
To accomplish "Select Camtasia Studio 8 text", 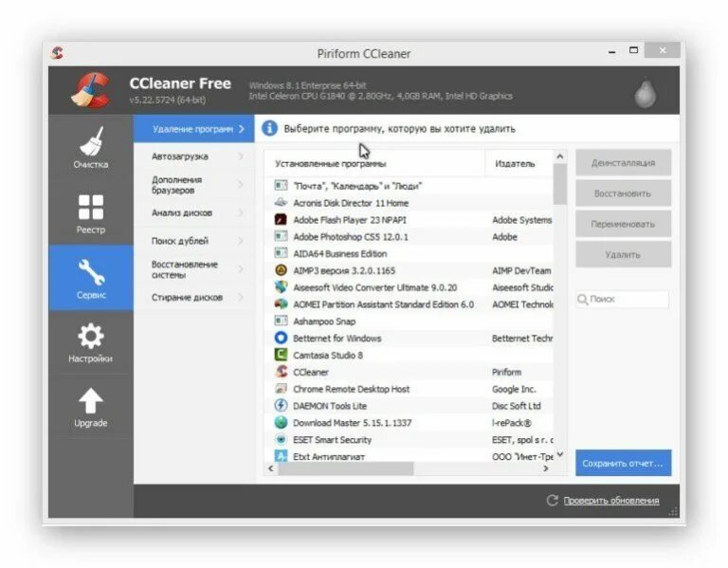I will (x=328, y=356).
